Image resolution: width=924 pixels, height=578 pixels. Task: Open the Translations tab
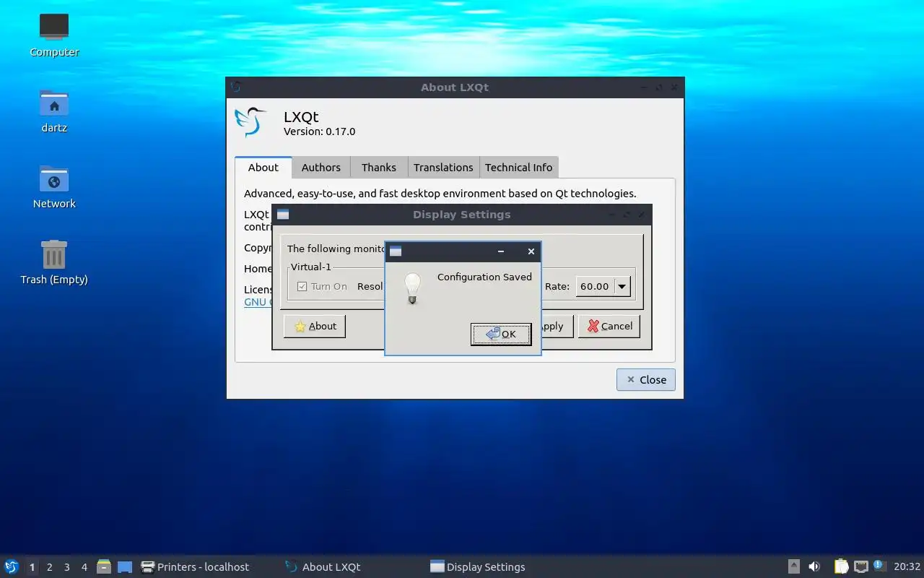(443, 167)
